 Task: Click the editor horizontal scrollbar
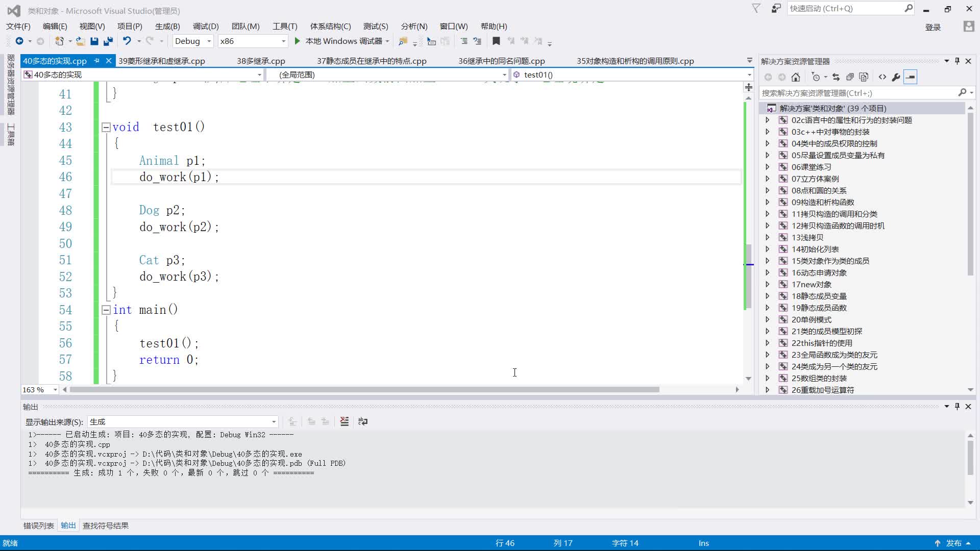click(364, 390)
